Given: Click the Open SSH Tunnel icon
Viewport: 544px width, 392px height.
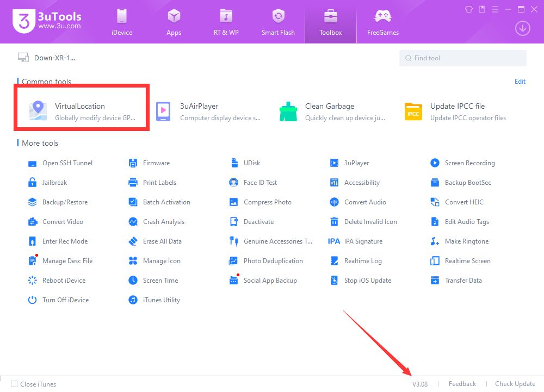Looking at the screenshot, I should (32, 163).
